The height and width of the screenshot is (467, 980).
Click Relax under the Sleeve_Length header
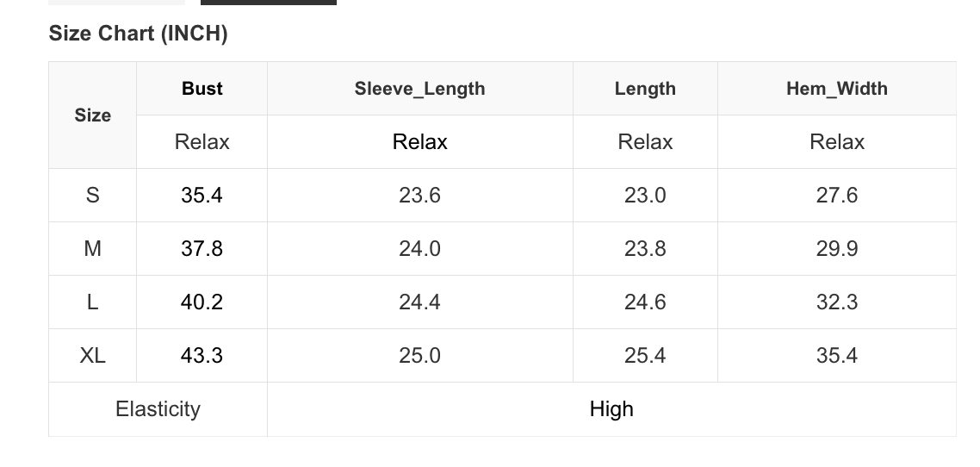tap(419, 142)
